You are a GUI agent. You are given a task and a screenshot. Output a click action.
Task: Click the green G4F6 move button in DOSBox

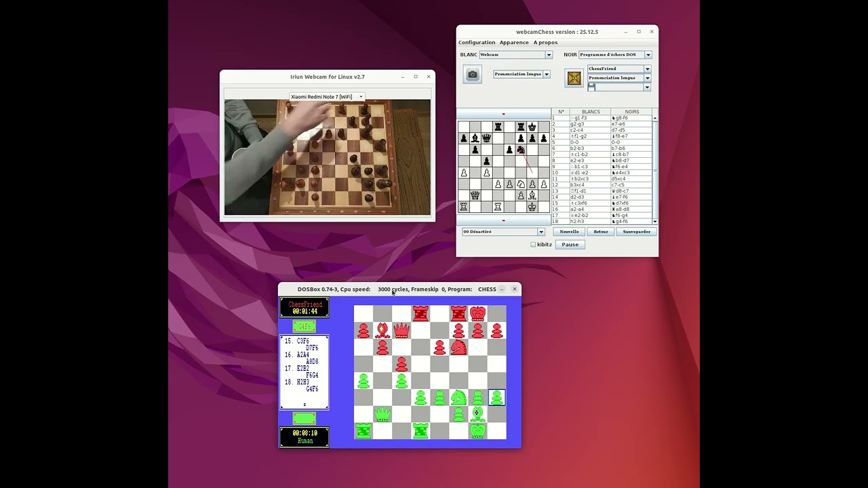(x=304, y=327)
